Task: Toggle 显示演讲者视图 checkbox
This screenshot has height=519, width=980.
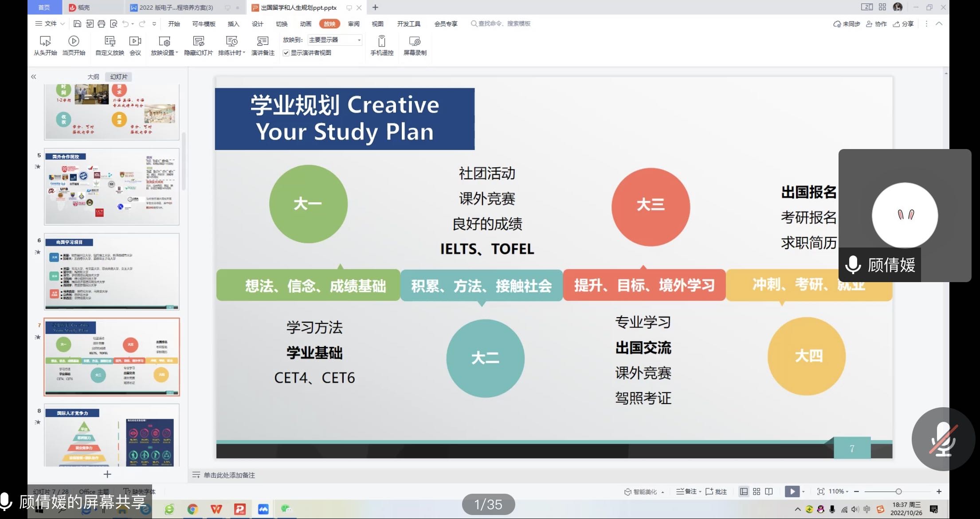Action: click(x=286, y=53)
